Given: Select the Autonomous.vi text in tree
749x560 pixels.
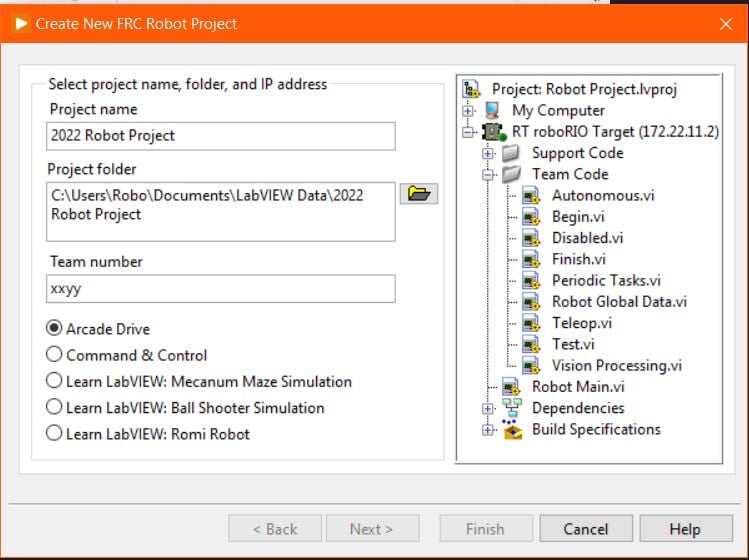Looking at the screenshot, I should pyautogui.click(x=603, y=195).
